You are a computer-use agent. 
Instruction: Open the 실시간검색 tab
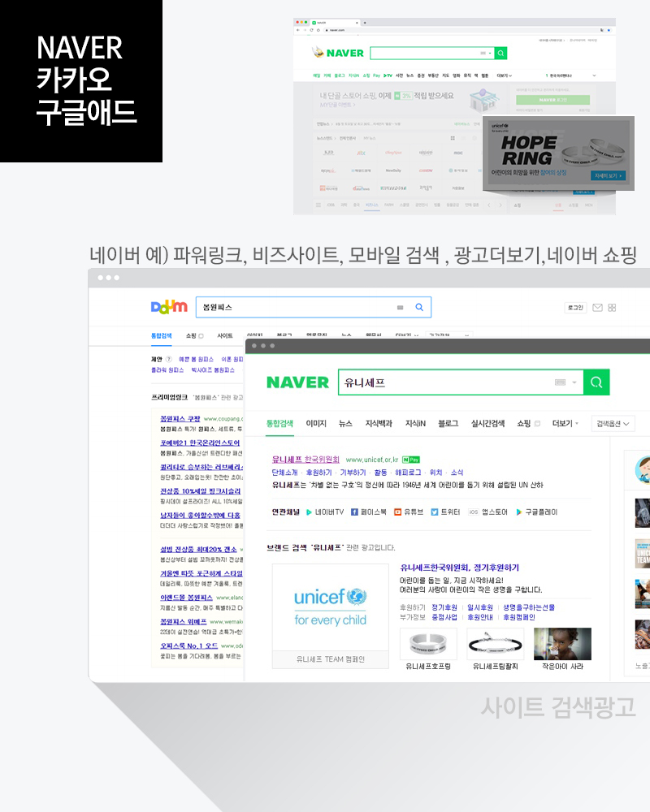pos(487,423)
